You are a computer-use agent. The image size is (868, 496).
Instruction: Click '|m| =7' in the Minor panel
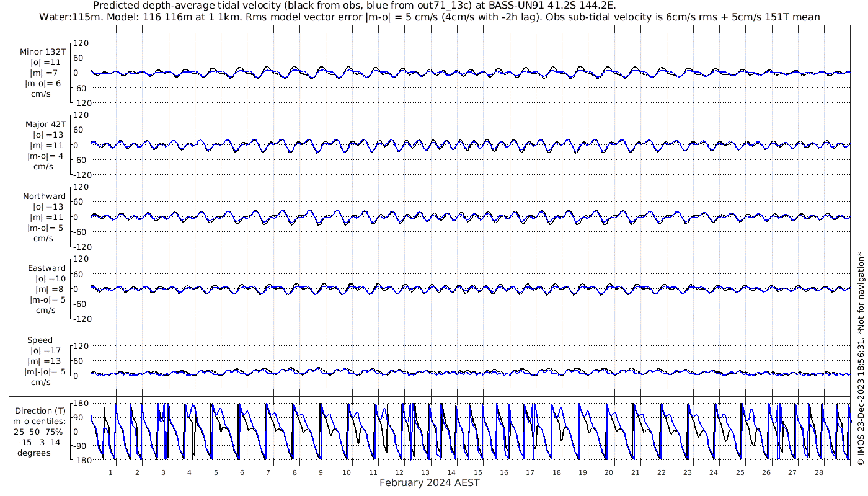[43, 73]
